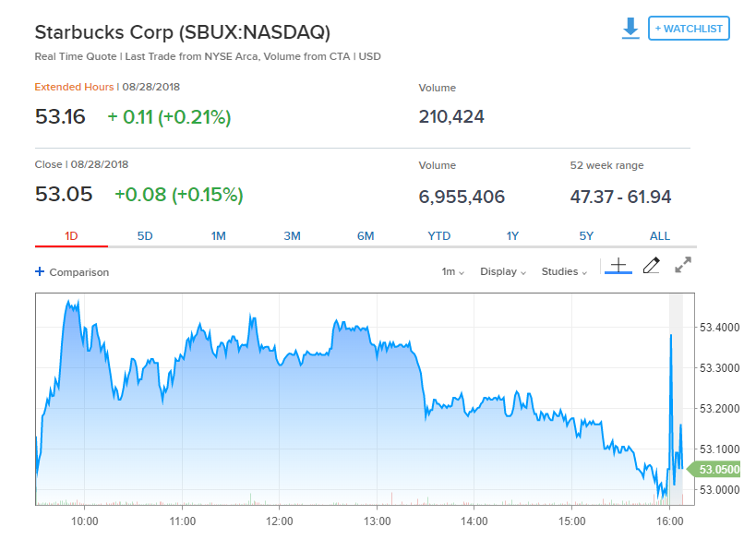Select the 1D time range tab

pyautogui.click(x=71, y=236)
